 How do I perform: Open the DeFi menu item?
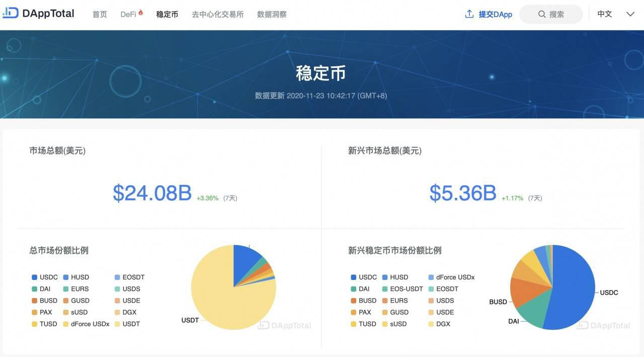pos(128,14)
